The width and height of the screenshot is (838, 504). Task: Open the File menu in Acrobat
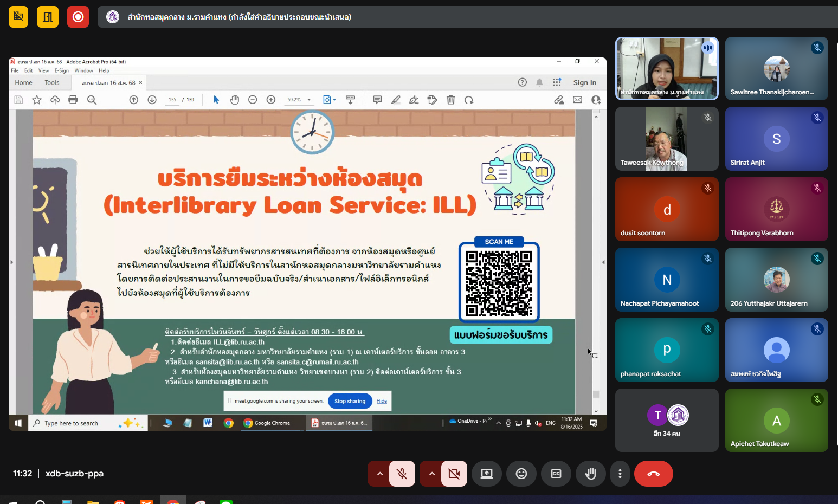click(15, 70)
